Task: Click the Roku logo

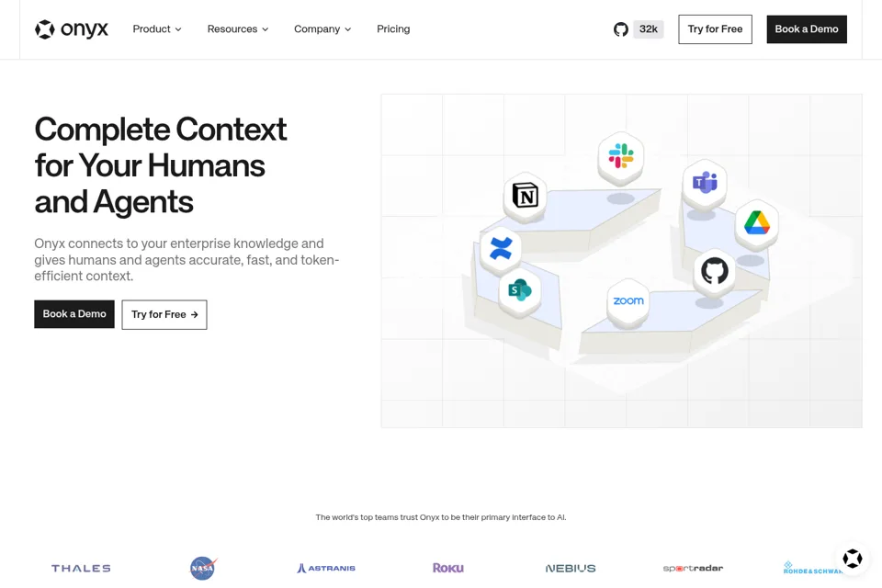Action: [448, 569]
